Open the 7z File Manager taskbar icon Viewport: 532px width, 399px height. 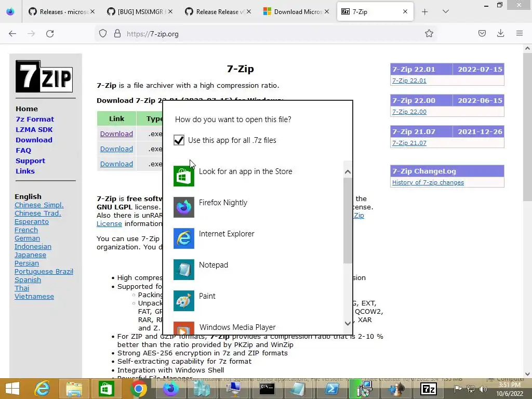click(428, 389)
